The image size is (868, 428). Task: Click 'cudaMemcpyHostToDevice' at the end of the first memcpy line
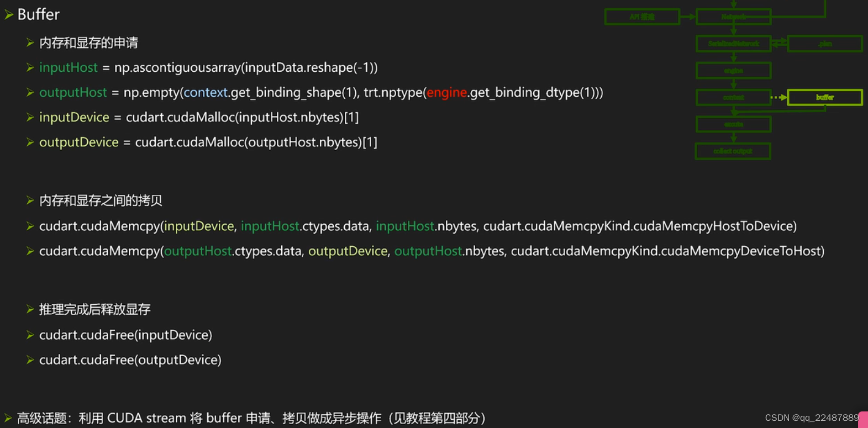click(x=714, y=226)
